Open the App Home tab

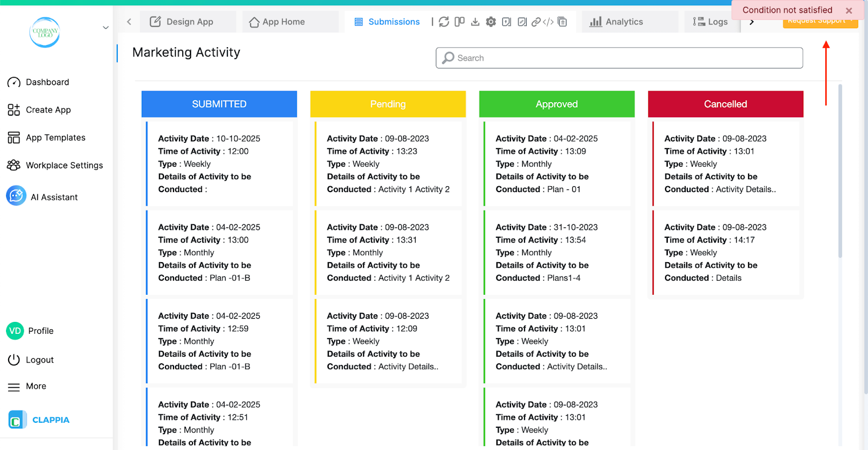(290, 22)
